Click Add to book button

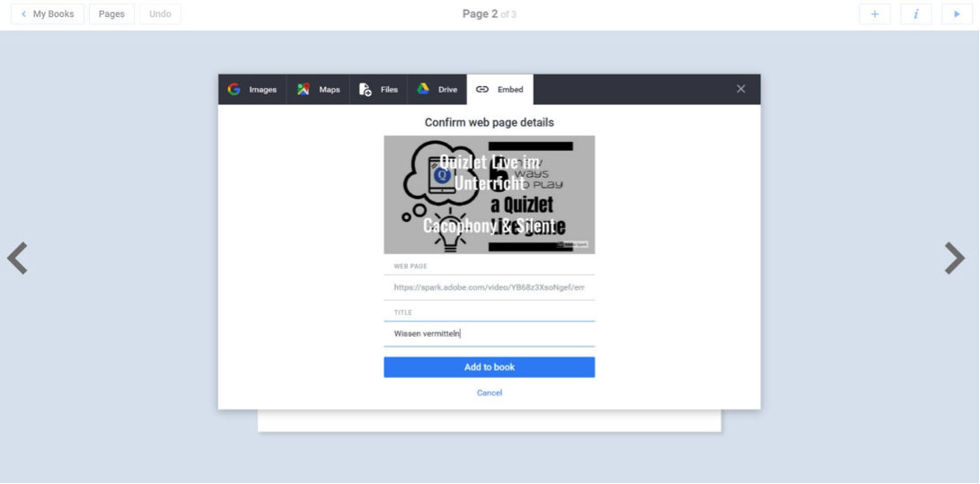490,367
